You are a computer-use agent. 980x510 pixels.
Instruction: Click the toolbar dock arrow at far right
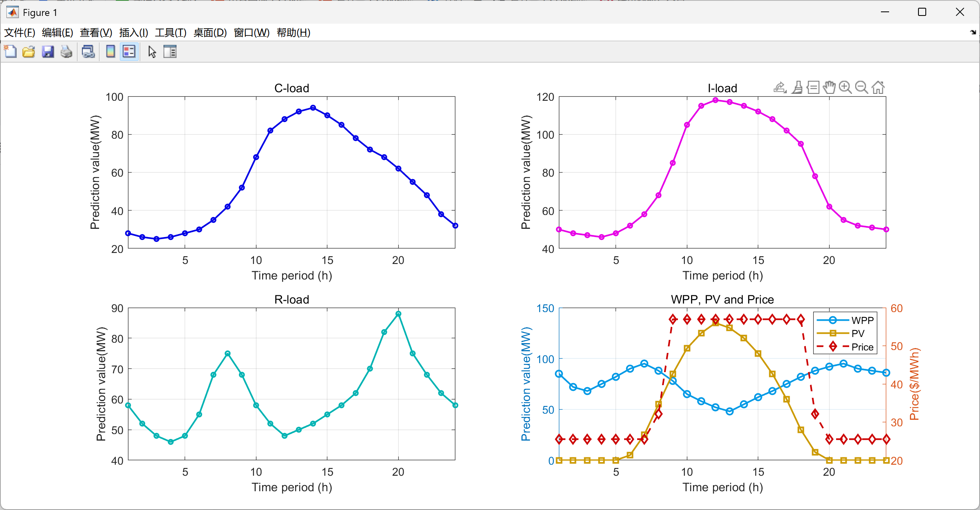973,32
